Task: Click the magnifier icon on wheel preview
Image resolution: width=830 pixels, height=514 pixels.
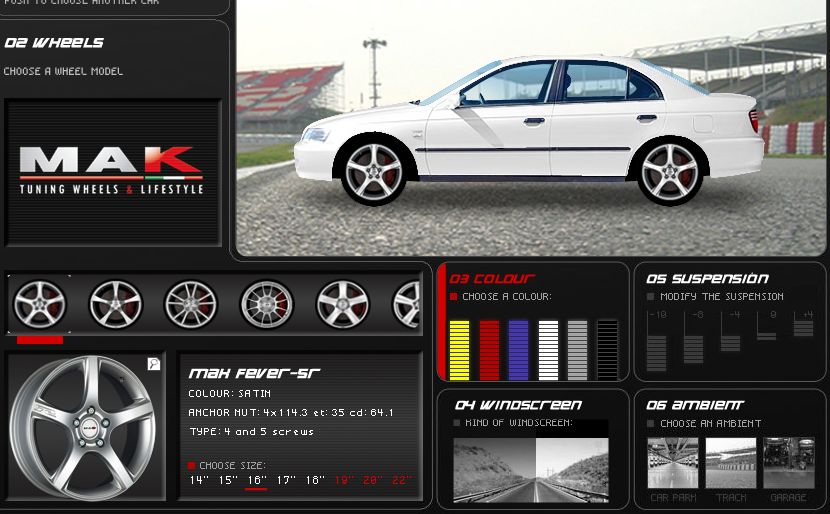Action: [x=155, y=364]
